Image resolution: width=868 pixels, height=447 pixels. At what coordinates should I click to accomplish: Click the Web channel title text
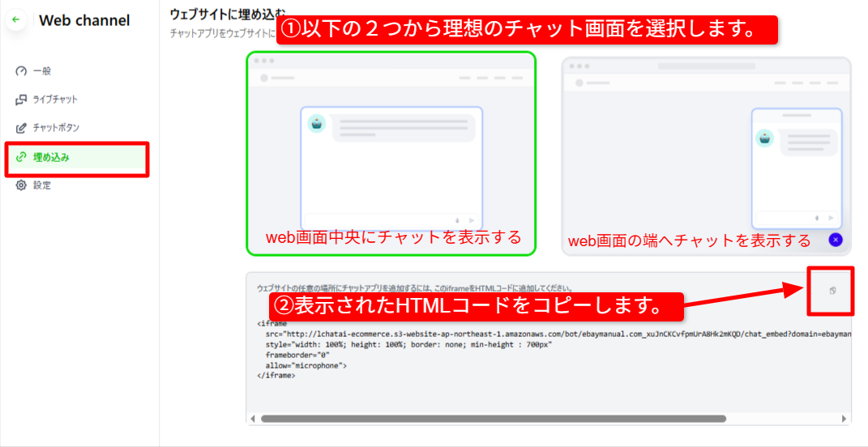click(x=84, y=20)
